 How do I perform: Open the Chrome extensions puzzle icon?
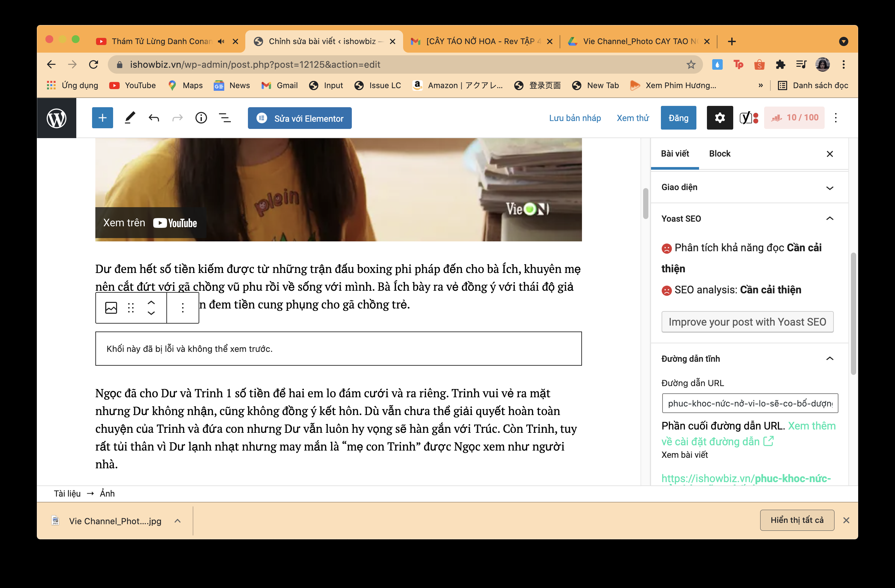coord(780,65)
